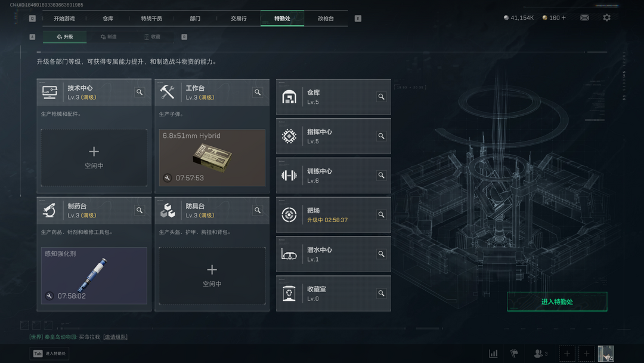Open the friends list icon
Screen dimensions: 644x363
[540, 353]
